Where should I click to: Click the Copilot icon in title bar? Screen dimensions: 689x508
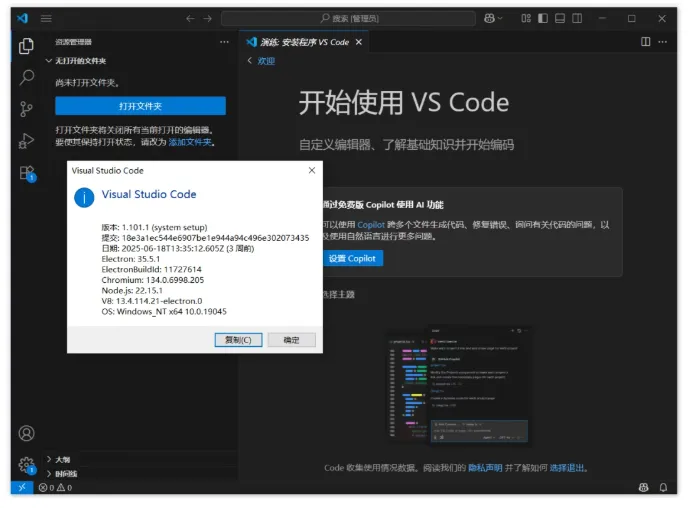click(x=489, y=18)
